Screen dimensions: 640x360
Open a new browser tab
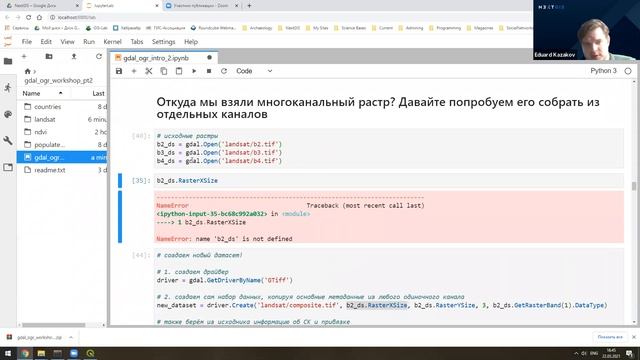(x=249, y=6)
